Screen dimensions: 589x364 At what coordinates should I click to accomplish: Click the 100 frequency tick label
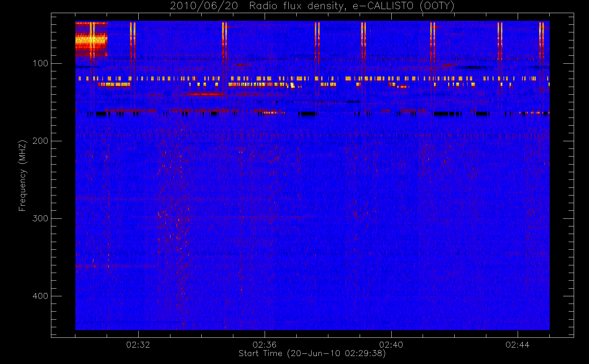pyautogui.click(x=40, y=63)
